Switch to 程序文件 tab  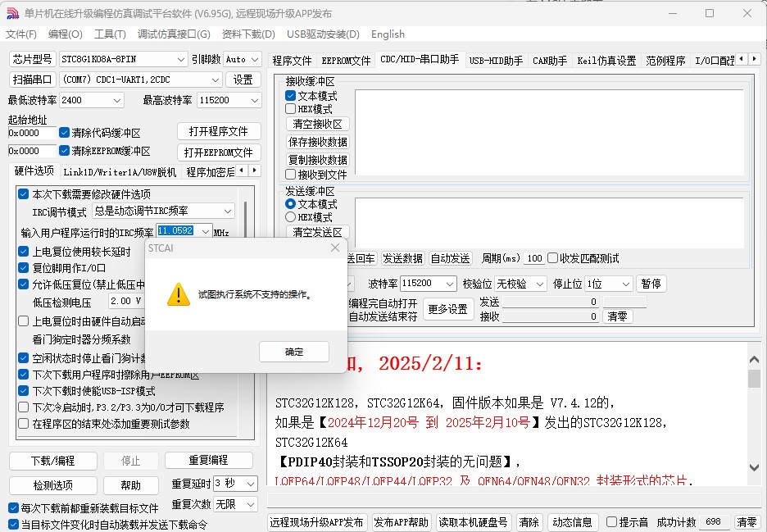292,61
